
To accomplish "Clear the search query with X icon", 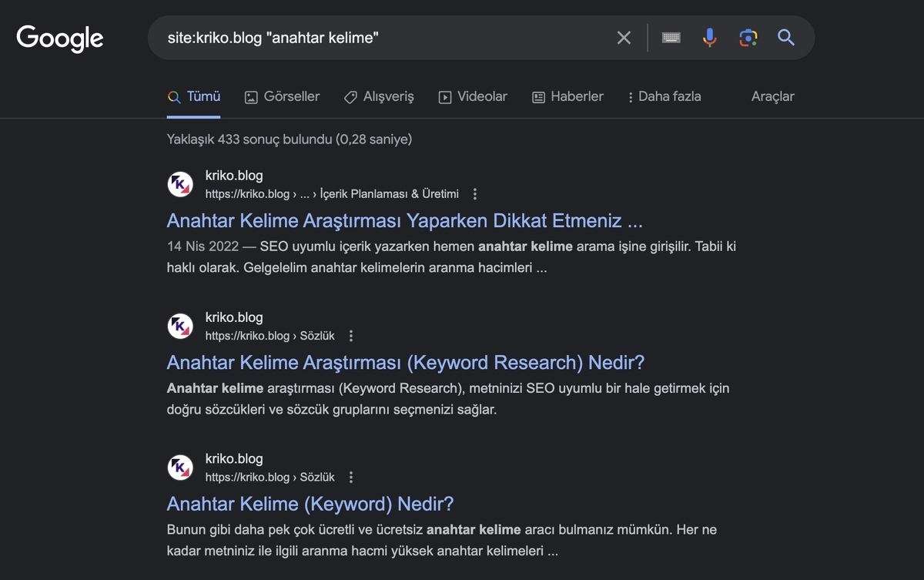I will pos(624,38).
